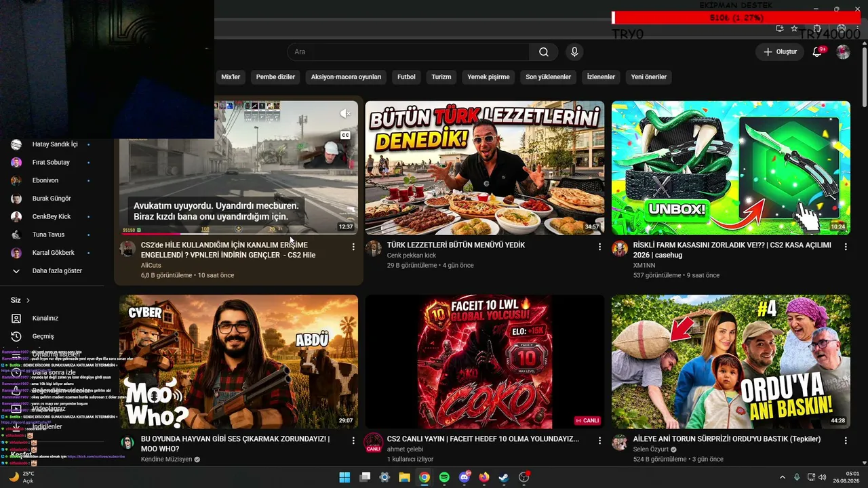Seek in the CS2 video preview progress bar
868x488 pixels.
pos(239,235)
